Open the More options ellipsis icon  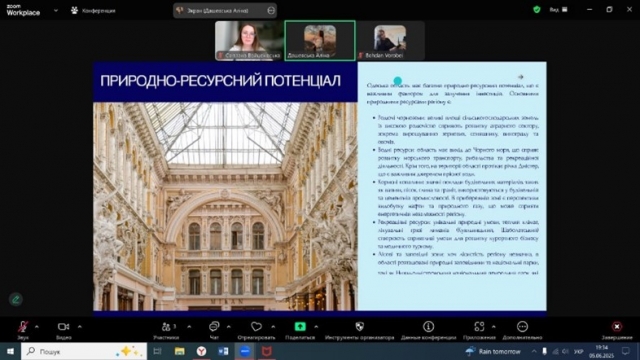point(522,327)
